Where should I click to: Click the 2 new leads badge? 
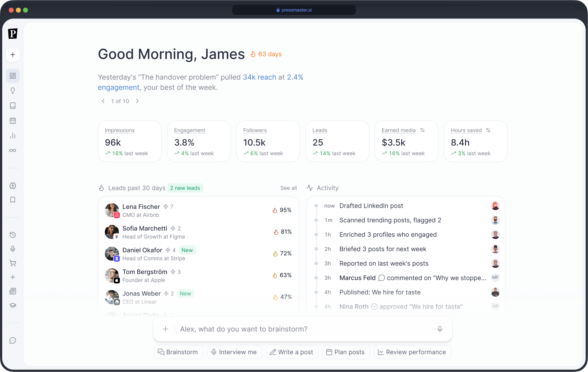point(185,188)
